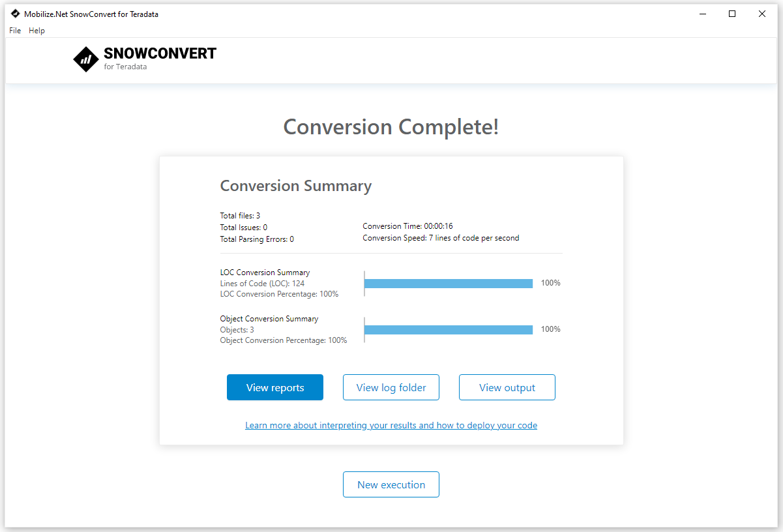
Task: Click the Conversion Complete! heading
Action: click(x=391, y=126)
